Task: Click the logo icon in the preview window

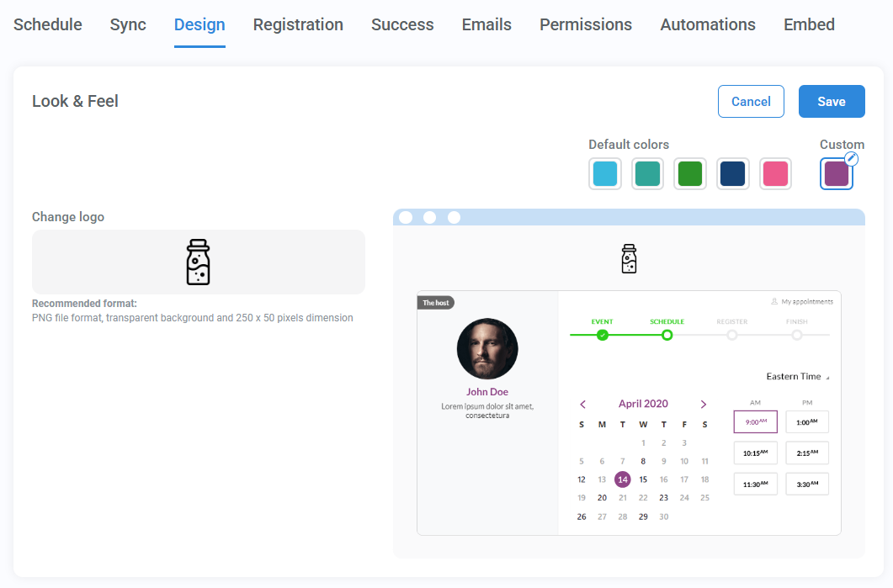Action: point(629,258)
